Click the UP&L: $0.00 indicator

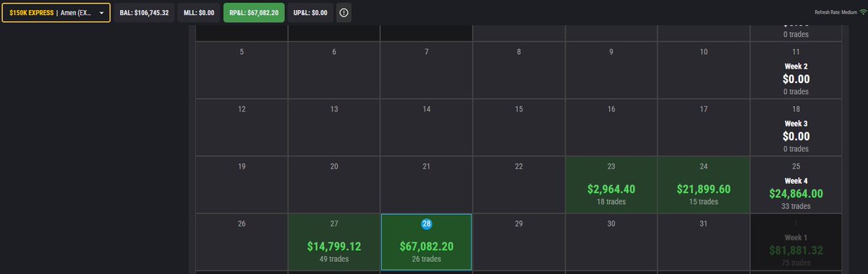[310, 13]
